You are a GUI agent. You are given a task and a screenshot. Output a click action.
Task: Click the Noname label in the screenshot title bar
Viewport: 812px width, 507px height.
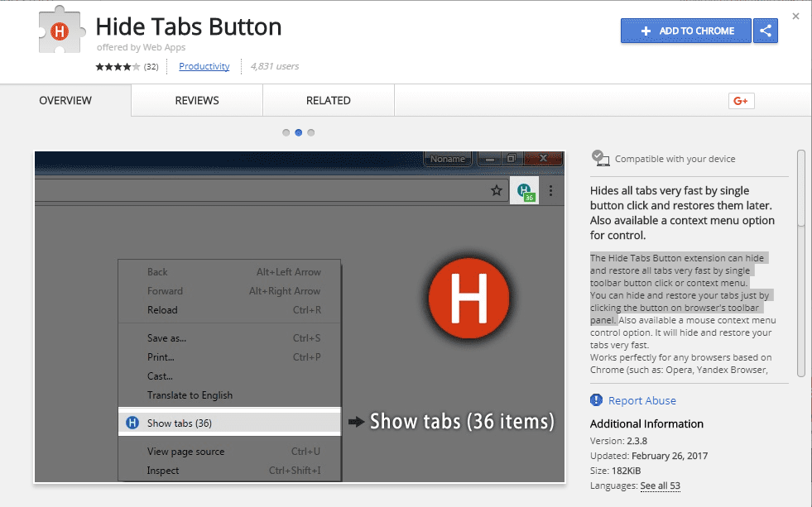(448, 159)
